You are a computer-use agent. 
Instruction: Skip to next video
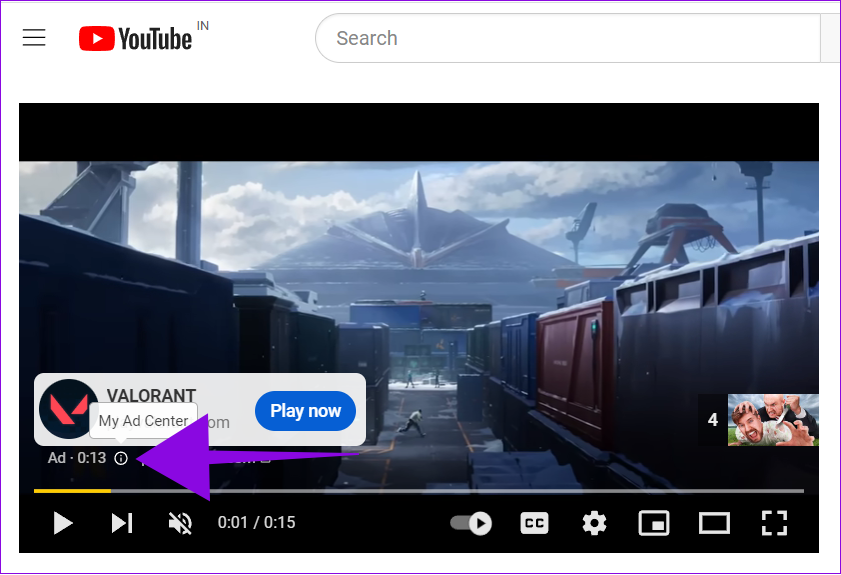tap(122, 523)
